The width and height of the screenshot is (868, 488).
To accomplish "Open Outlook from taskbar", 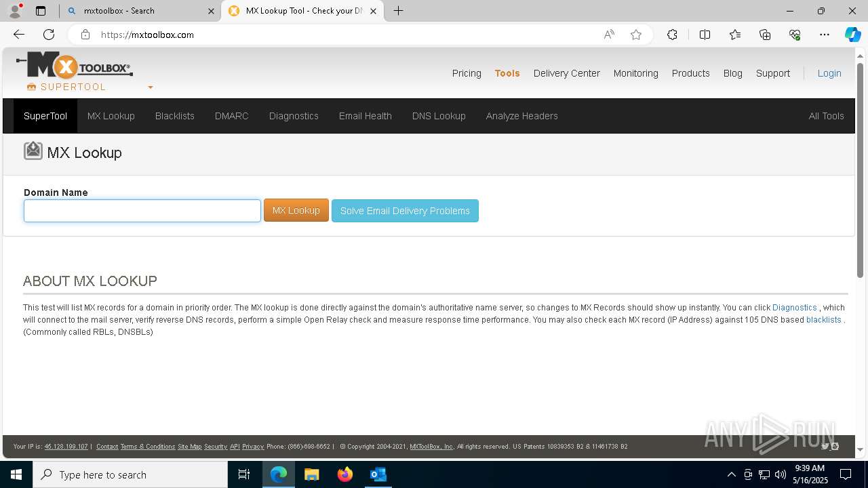I will tap(378, 474).
